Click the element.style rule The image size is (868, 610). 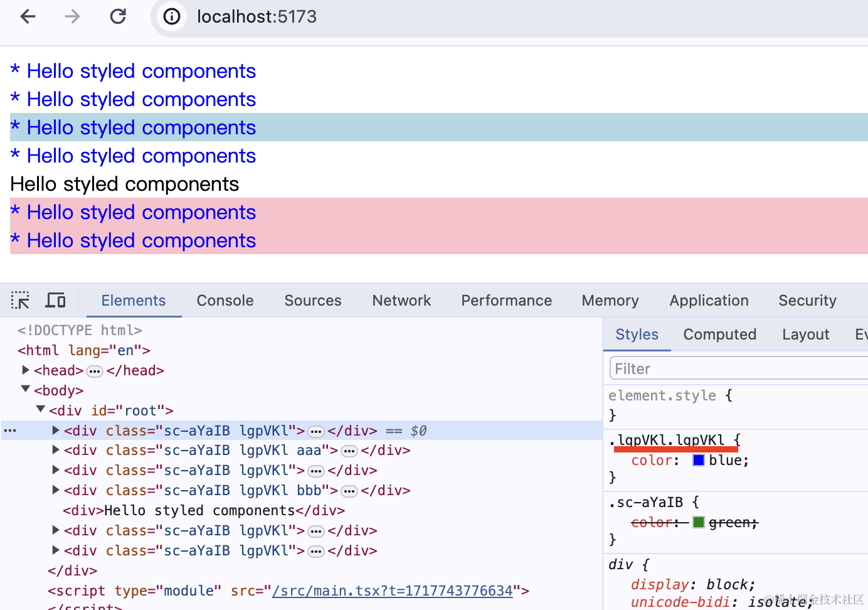tap(662, 395)
